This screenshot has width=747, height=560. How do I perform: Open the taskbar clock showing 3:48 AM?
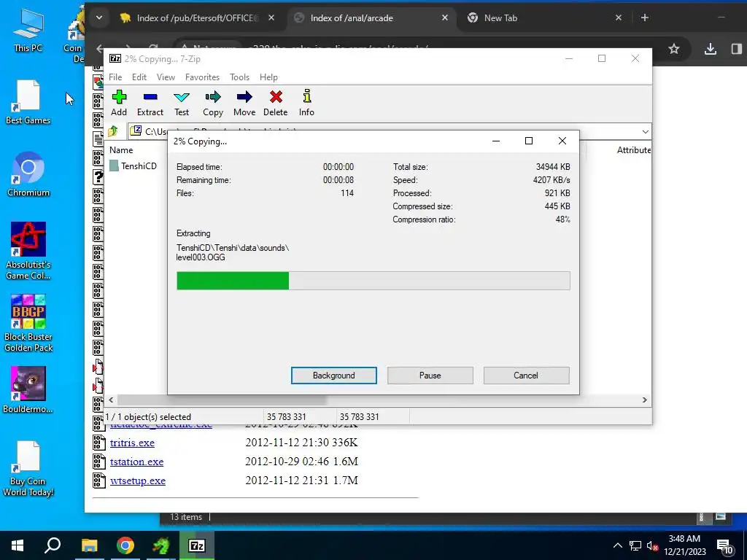pos(684,545)
